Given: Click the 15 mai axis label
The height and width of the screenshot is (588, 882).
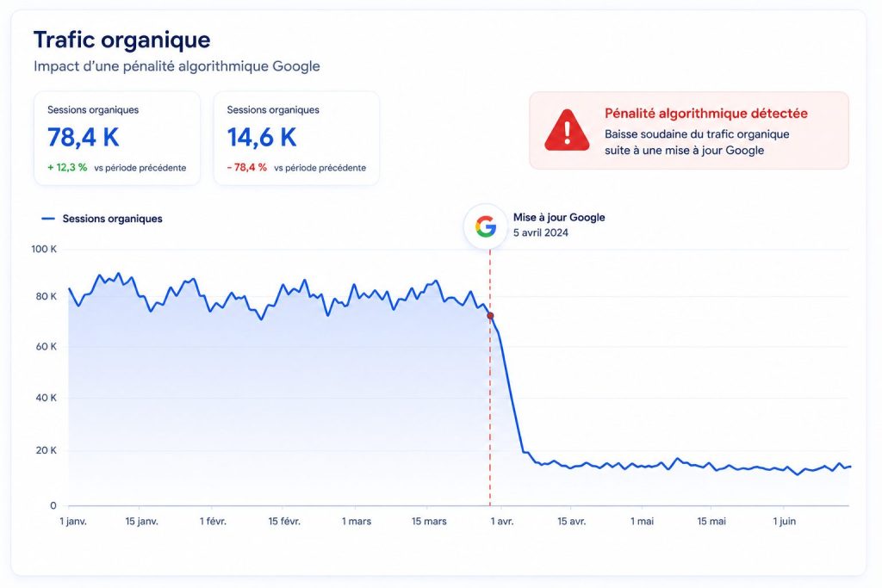Looking at the screenshot, I should [711, 521].
